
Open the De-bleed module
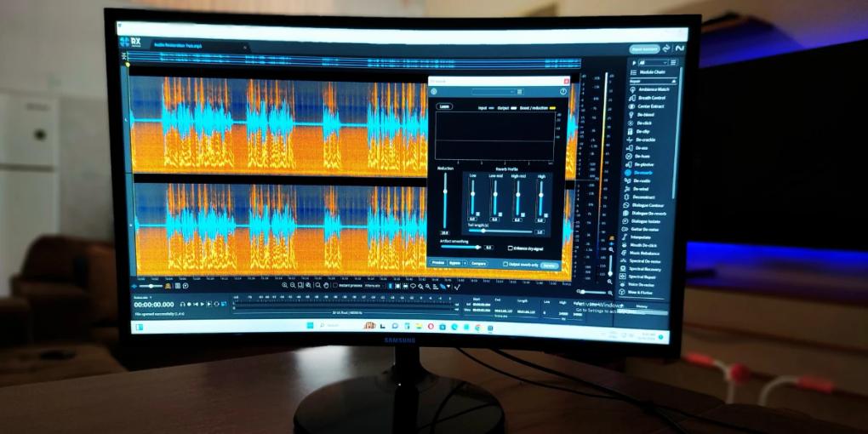(642, 114)
